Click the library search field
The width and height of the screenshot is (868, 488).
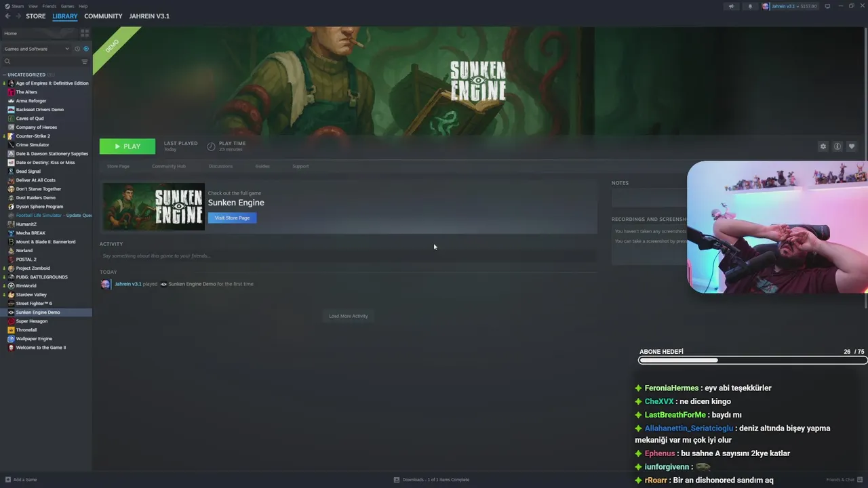coord(41,62)
